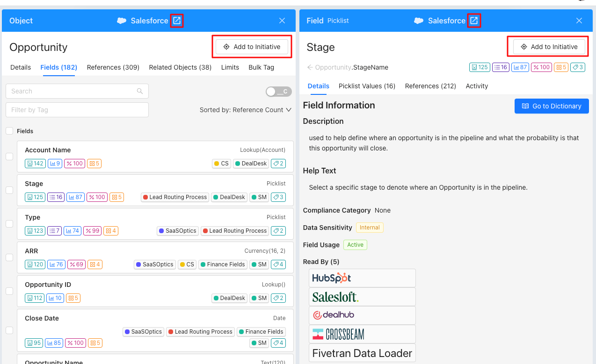Open Stage field in Salesforce via external-link icon
The width and height of the screenshot is (596, 364).
tap(474, 21)
